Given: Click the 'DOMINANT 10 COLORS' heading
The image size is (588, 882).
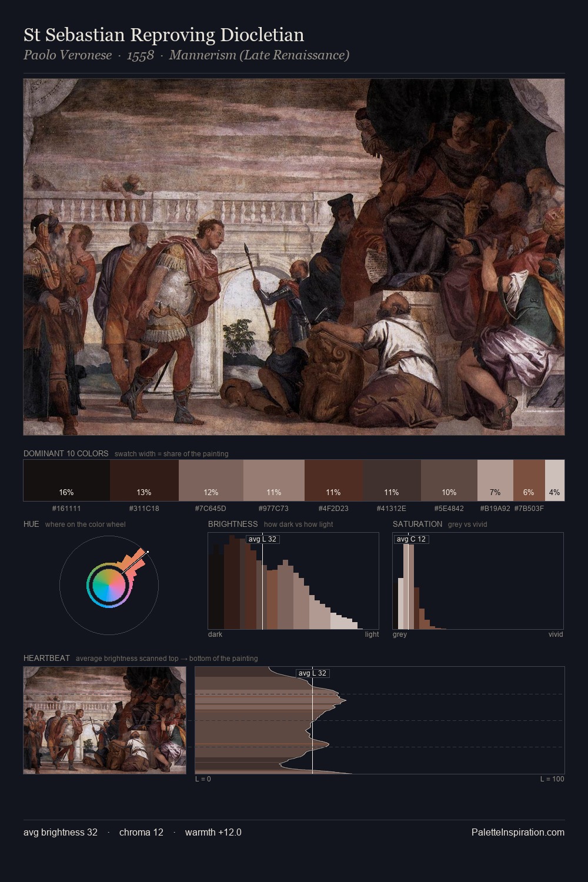Looking at the screenshot, I should click(x=66, y=453).
